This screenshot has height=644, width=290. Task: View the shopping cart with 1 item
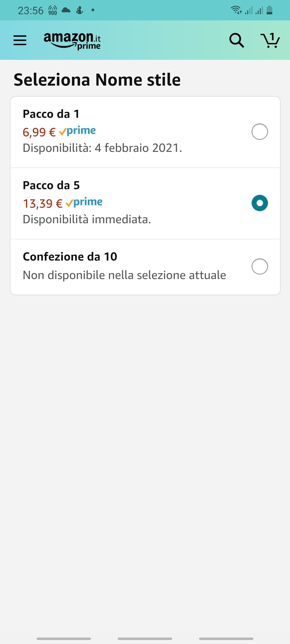tap(270, 40)
